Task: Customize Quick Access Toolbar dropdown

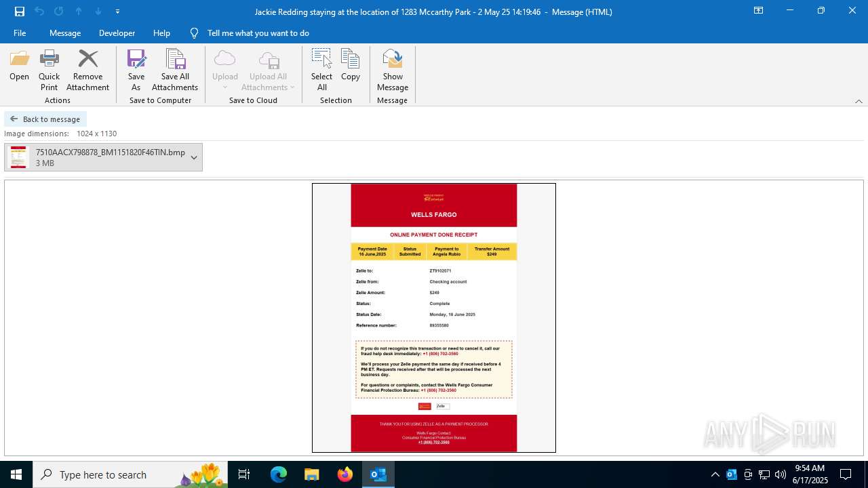Action: coord(117,12)
